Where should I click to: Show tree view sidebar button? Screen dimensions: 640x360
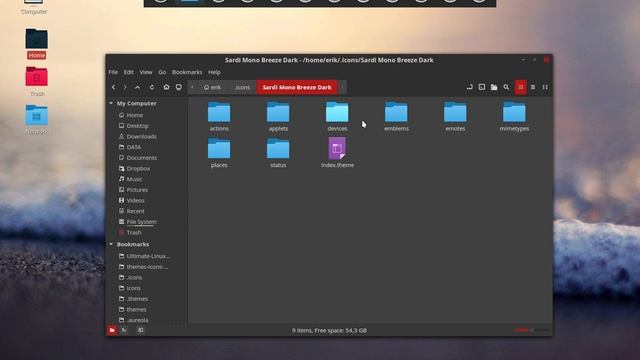pos(124,330)
